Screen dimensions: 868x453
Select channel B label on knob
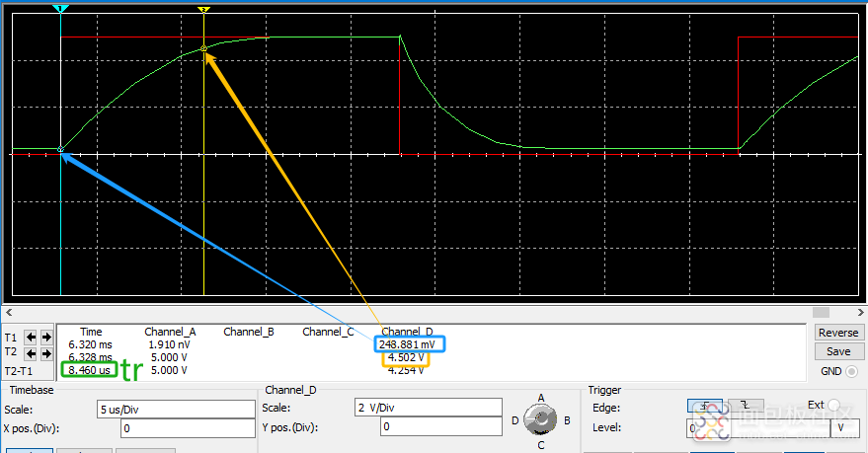point(567,420)
